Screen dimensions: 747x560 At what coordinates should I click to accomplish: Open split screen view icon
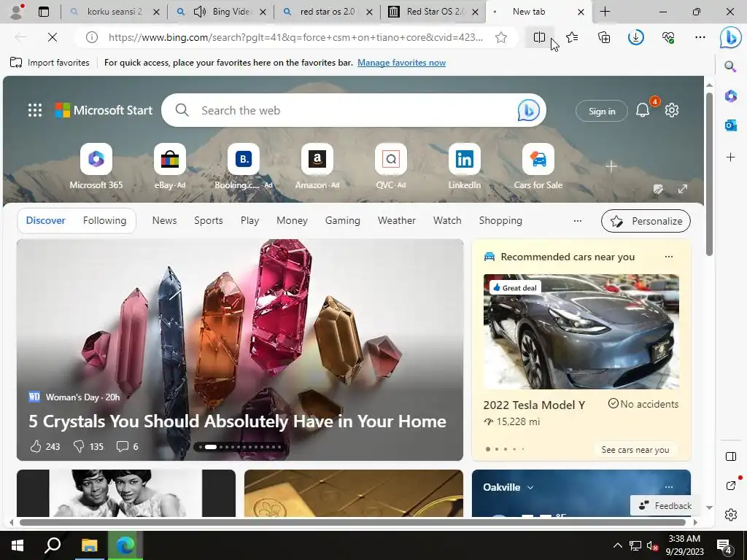(x=539, y=37)
